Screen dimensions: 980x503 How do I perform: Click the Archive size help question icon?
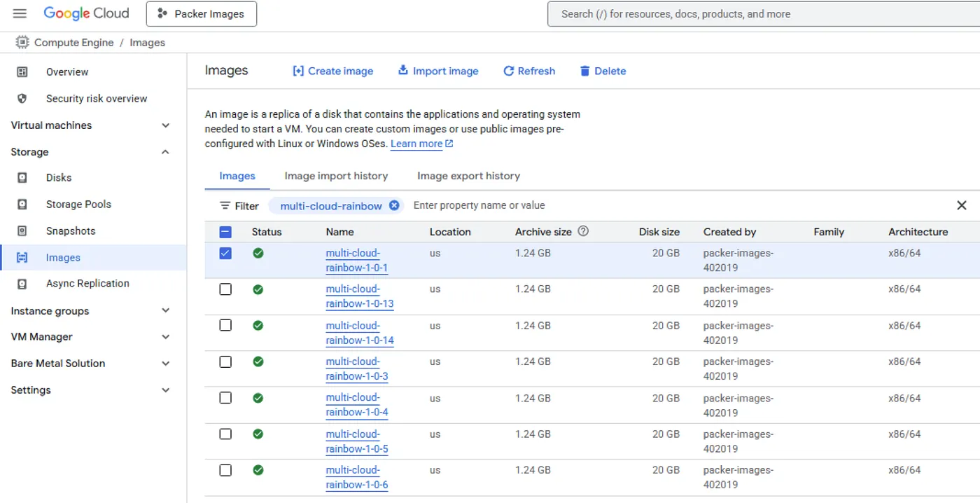[583, 231]
